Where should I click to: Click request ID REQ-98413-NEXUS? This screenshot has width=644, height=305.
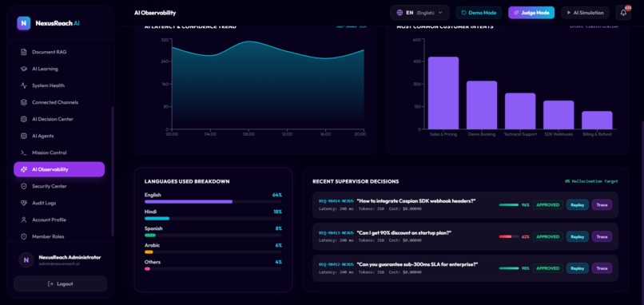point(336,233)
